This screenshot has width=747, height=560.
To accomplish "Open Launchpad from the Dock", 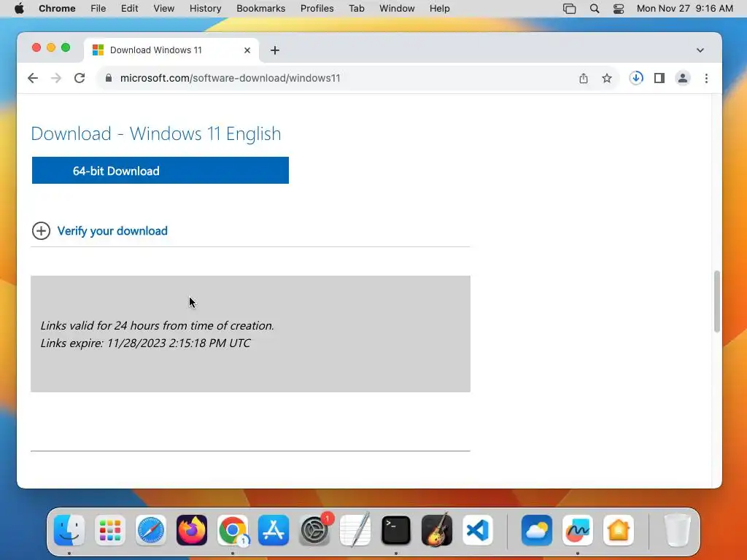I will coord(110,530).
